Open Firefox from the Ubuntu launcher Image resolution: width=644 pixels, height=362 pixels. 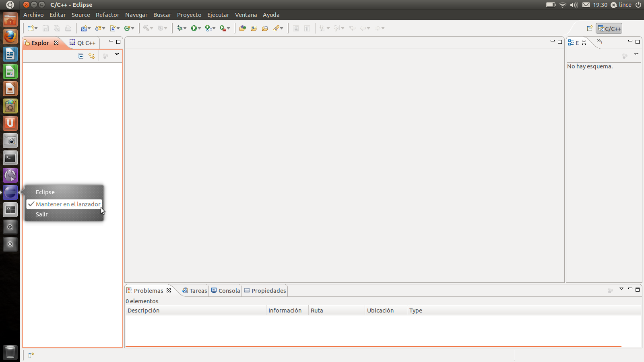pyautogui.click(x=10, y=37)
